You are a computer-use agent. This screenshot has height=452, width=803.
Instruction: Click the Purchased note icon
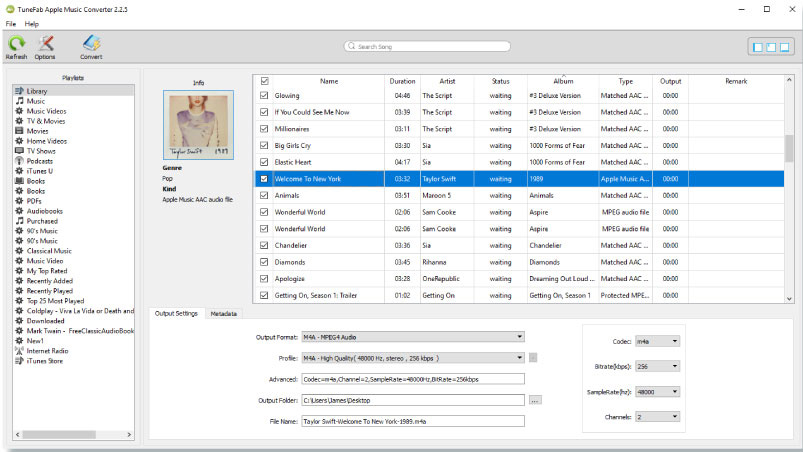pyautogui.click(x=19, y=221)
